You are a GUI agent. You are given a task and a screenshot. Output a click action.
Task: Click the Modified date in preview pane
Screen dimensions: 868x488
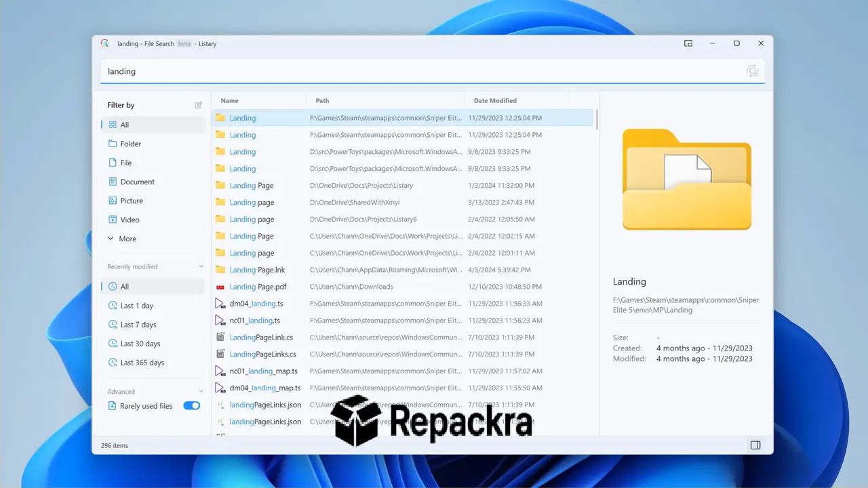tap(704, 359)
